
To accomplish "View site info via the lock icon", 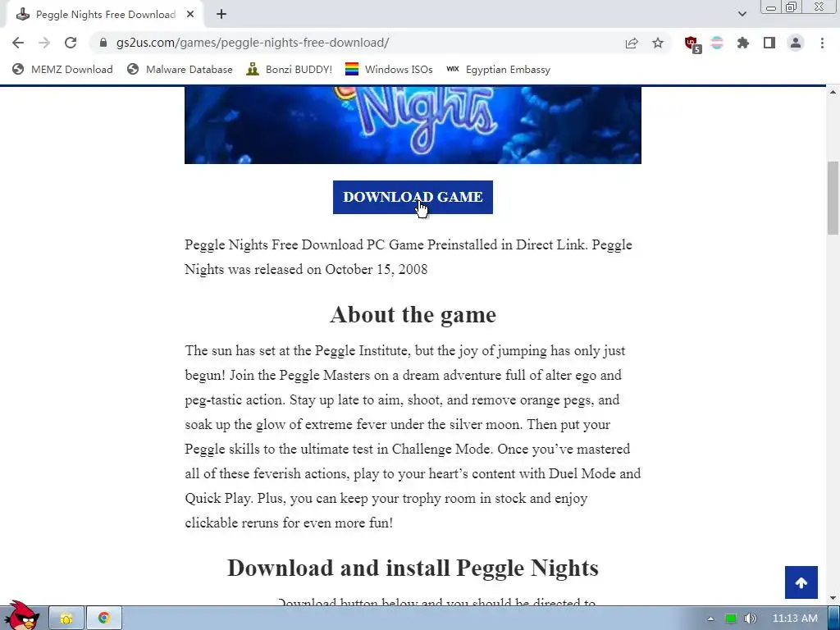I will pos(103,43).
